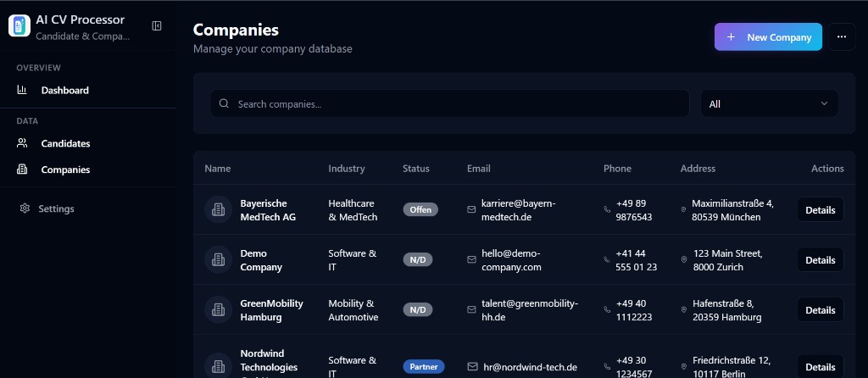Image resolution: width=868 pixels, height=378 pixels.
Task: Click the AI CV Processor logo icon
Action: (19, 25)
